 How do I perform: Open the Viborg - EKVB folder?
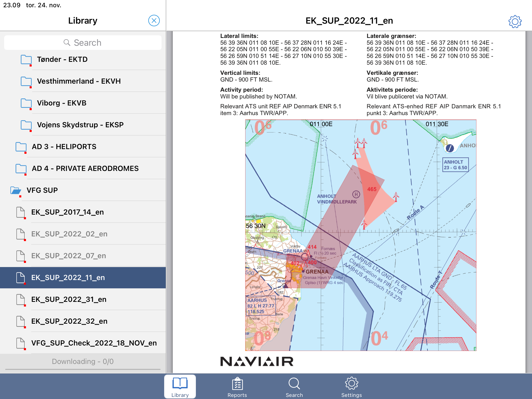tap(83, 103)
